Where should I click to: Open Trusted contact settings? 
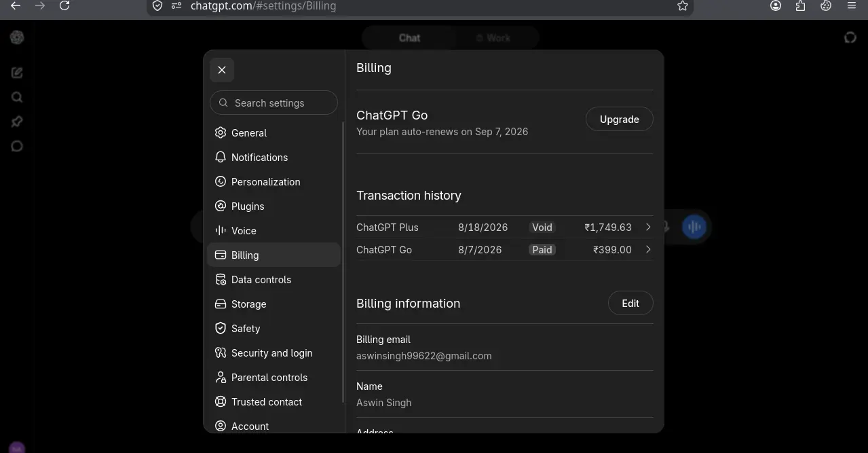273,401
